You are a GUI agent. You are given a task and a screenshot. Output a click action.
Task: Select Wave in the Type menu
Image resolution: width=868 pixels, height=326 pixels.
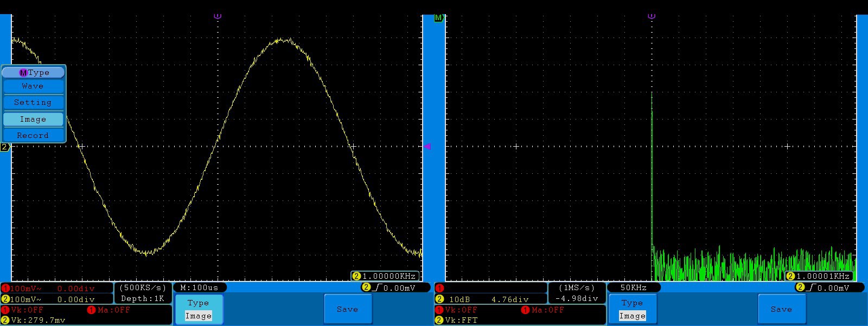point(33,86)
